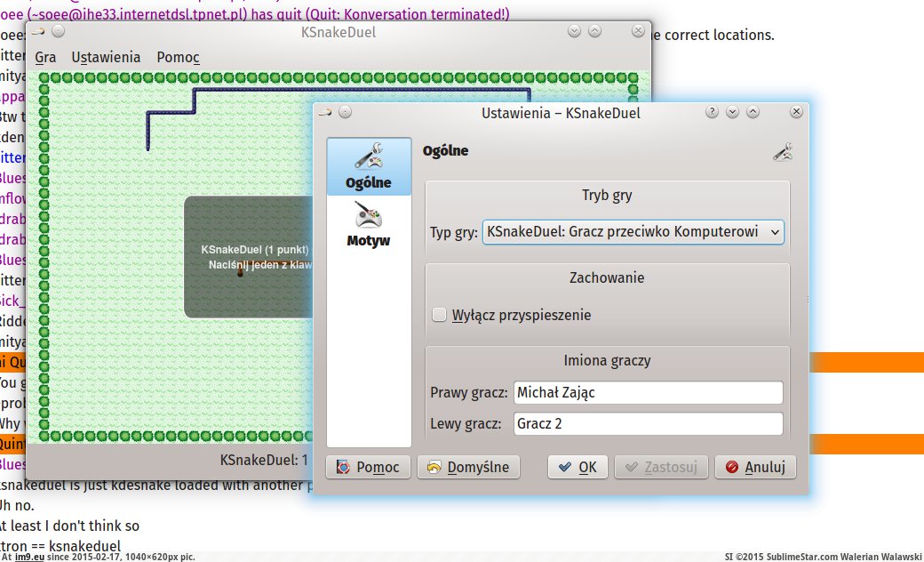Viewport: 924px width, 562px height.
Task: Maximize the settings dialog with up chevron
Action: pos(753,112)
